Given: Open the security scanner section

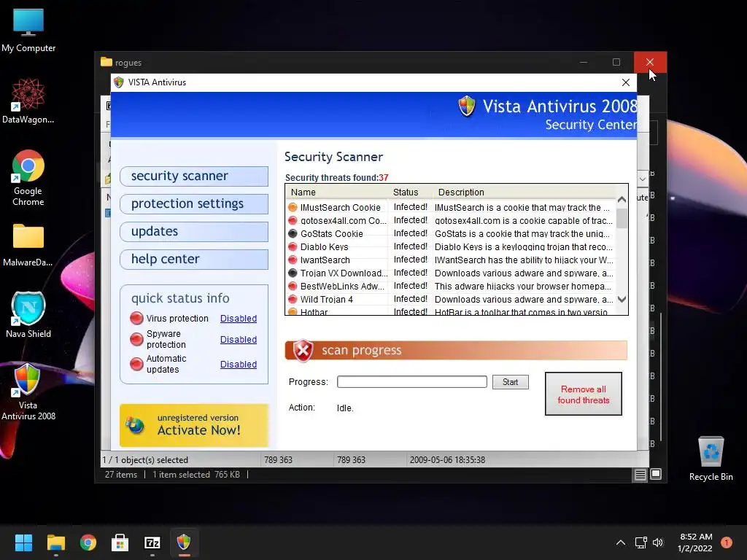Looking at the screenshot, I should pyautogui.click(x=194, y=176).
